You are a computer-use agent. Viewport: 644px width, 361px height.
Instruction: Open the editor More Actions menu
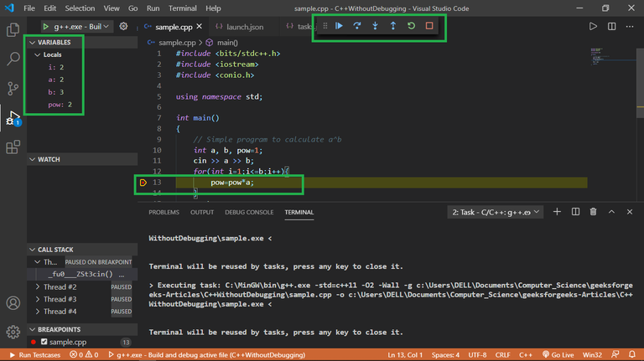click(630, 26)
